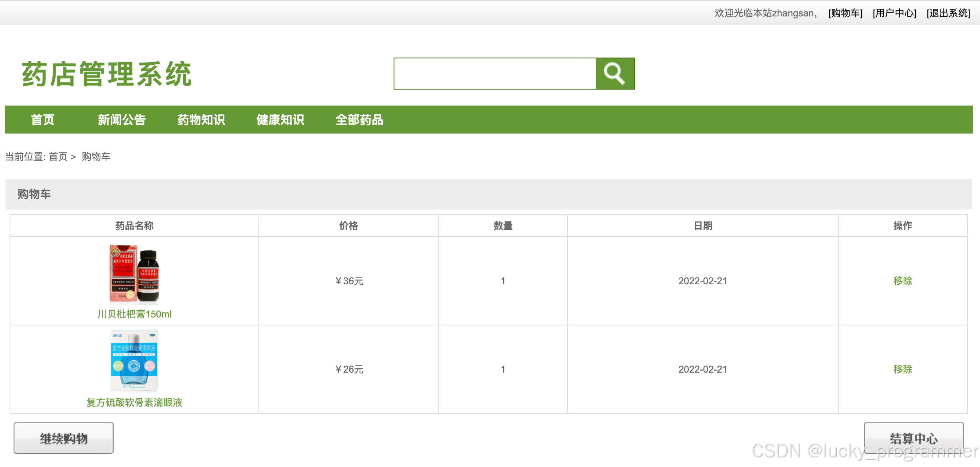980x467 pixels.
Task: Click the 川贝枇杷膏 product image
Action: tap(134, 274)
